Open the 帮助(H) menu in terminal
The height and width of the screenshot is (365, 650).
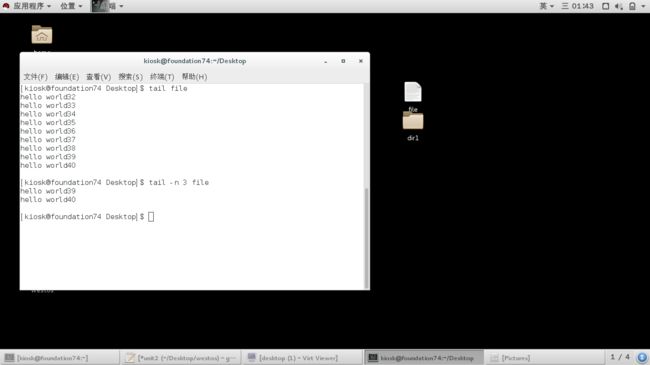194,77
